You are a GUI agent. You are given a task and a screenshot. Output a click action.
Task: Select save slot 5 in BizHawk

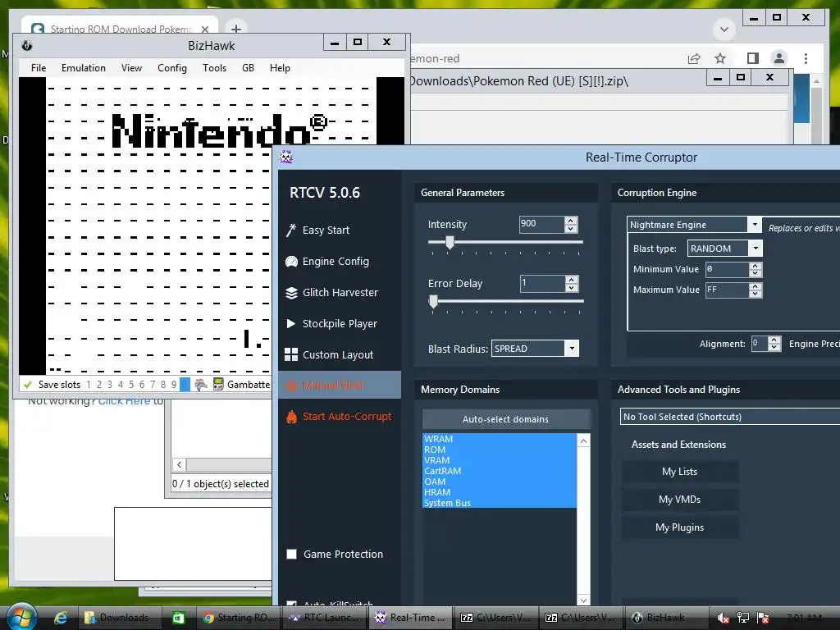tap(131, 384)
